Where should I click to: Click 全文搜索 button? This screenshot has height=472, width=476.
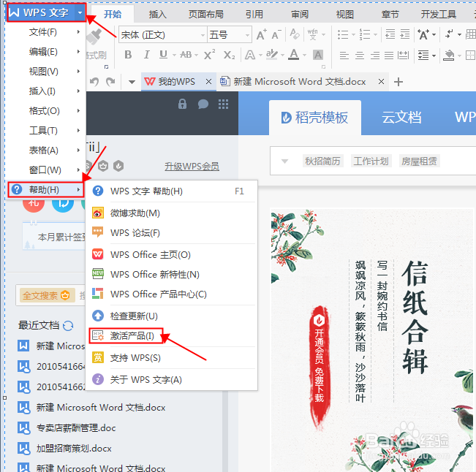47,295
